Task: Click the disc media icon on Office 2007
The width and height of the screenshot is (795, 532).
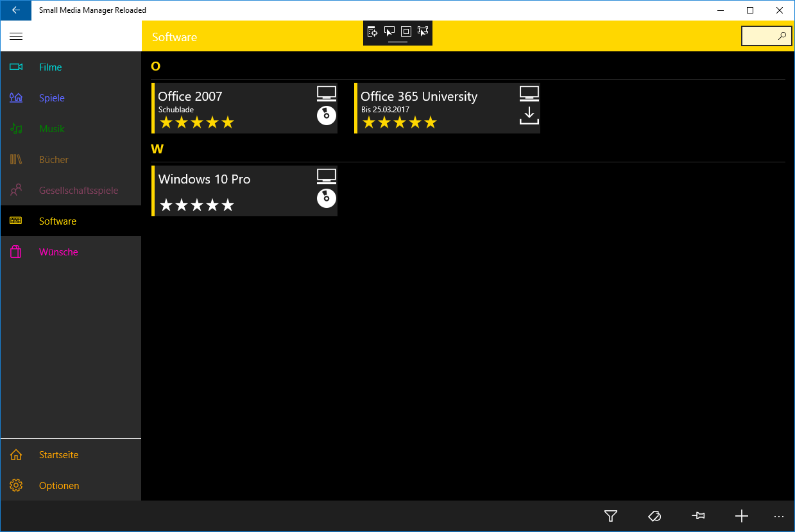Action: [327, 116]
